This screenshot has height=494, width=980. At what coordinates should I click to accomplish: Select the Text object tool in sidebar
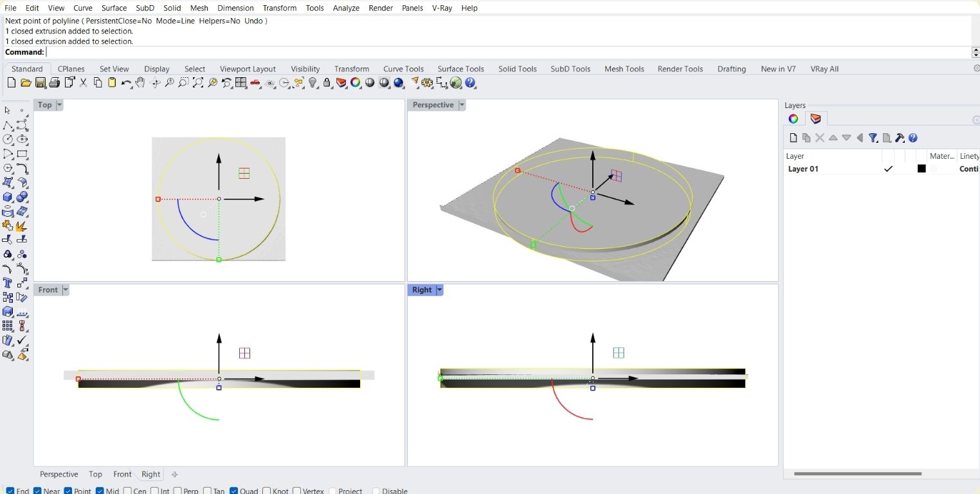pos(8,283)
